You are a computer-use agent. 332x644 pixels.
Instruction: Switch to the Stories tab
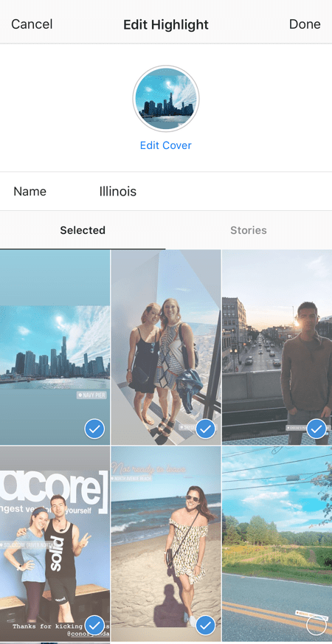coord(248,230)
